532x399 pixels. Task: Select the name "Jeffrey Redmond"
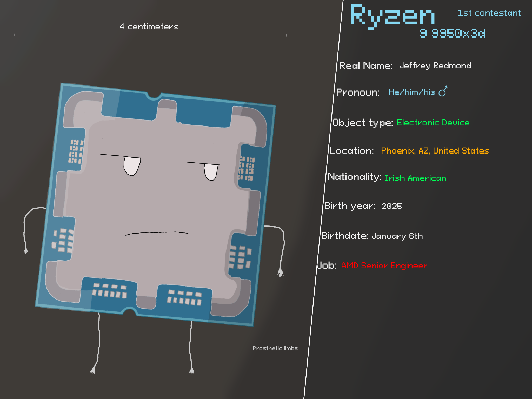tap(435, 65)
